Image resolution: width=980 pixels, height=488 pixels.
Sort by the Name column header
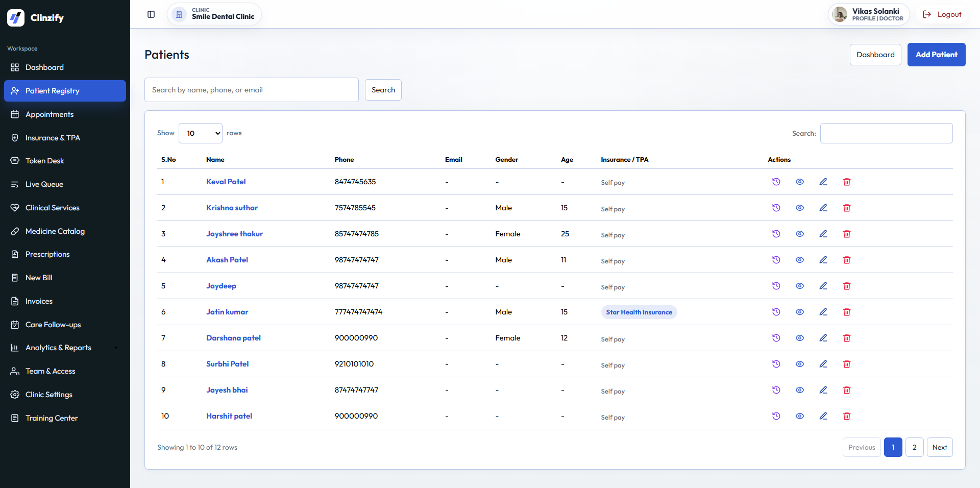(215, 160)
